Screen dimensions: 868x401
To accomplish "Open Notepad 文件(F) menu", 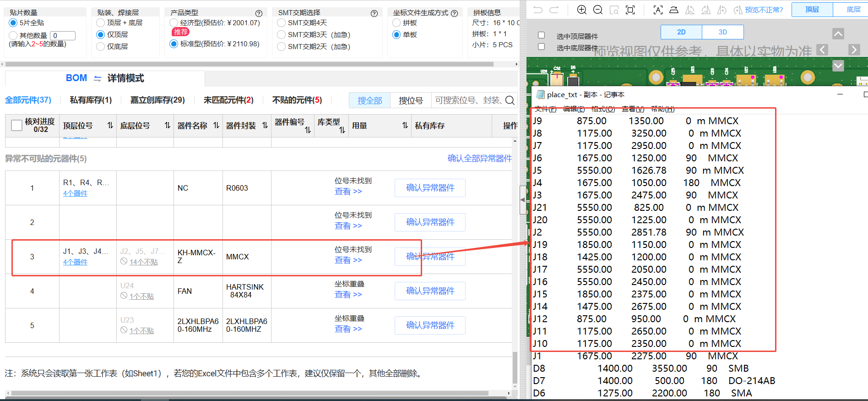I will point(545,109).
